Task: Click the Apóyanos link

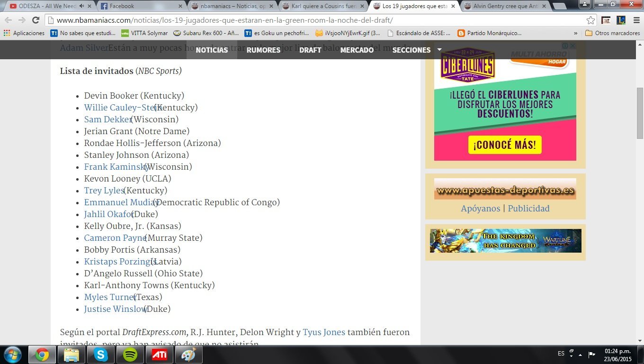Action: 481,209
